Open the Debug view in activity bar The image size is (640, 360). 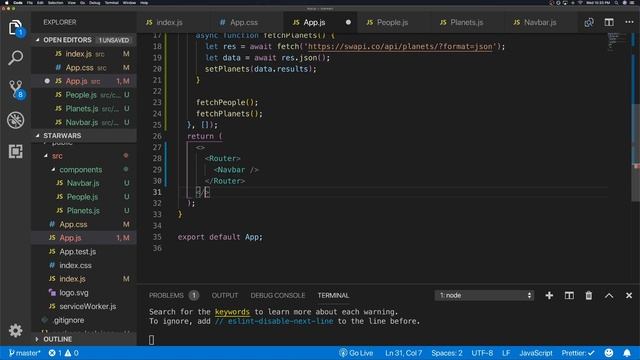[x=16, y=120]
